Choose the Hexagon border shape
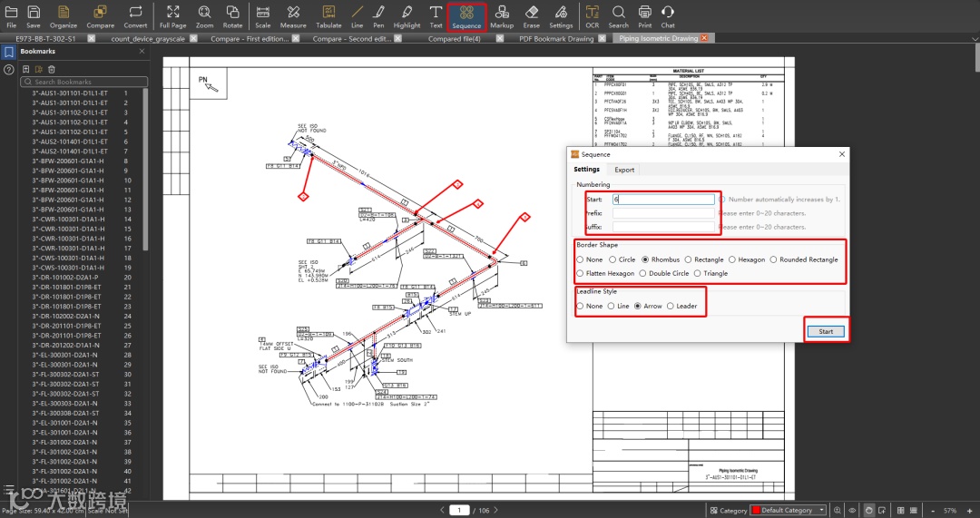The image size is (980, 518). tap(748, 259)
